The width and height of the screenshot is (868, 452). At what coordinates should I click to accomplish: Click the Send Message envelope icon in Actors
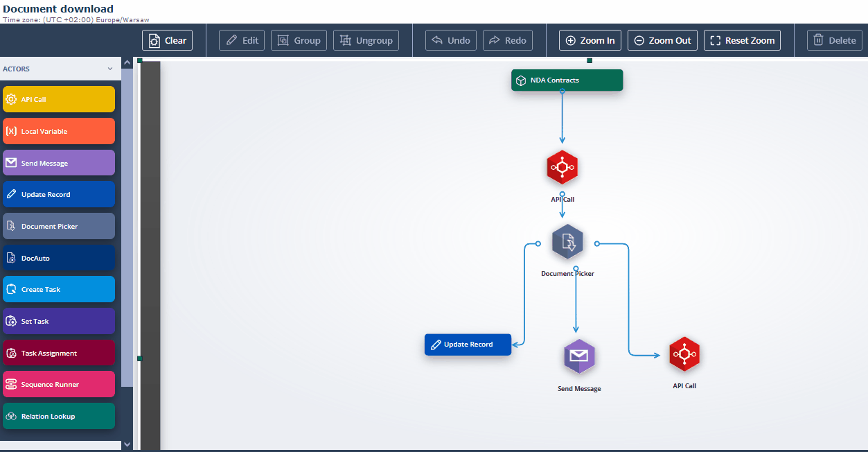coord(11,163)
